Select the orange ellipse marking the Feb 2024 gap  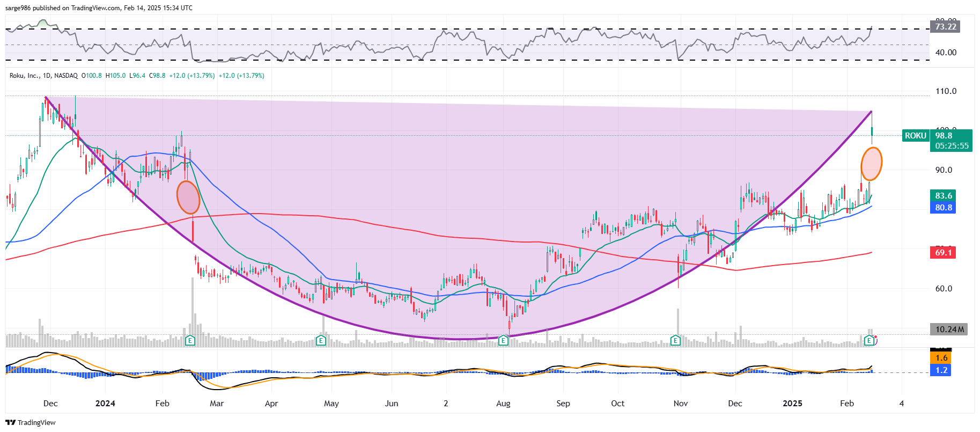[188, 197]
